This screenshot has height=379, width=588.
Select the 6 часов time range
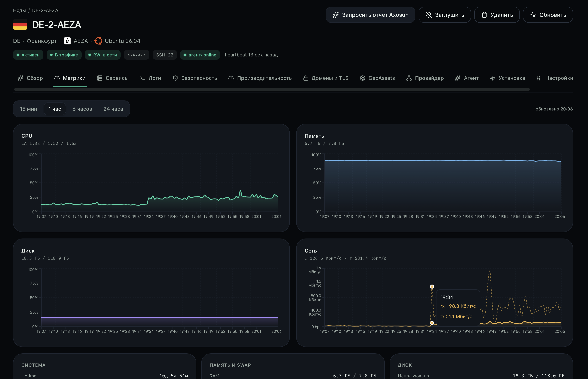tap(82, 109)
